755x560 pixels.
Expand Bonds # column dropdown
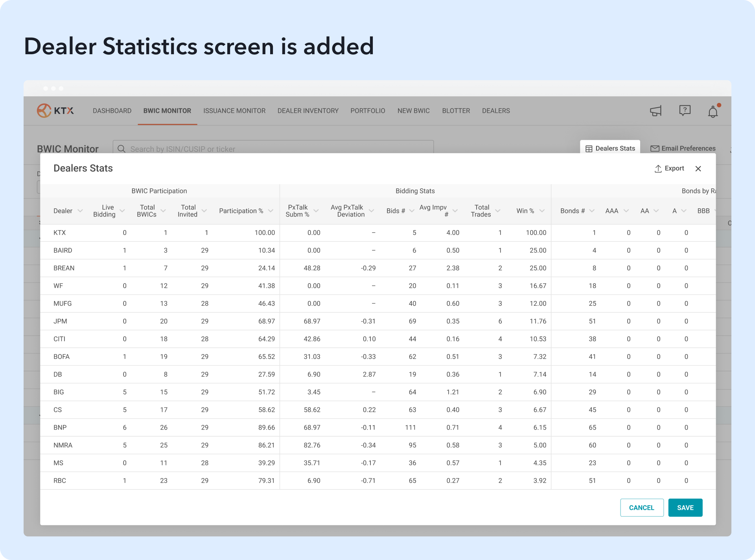tap(592, 211)
